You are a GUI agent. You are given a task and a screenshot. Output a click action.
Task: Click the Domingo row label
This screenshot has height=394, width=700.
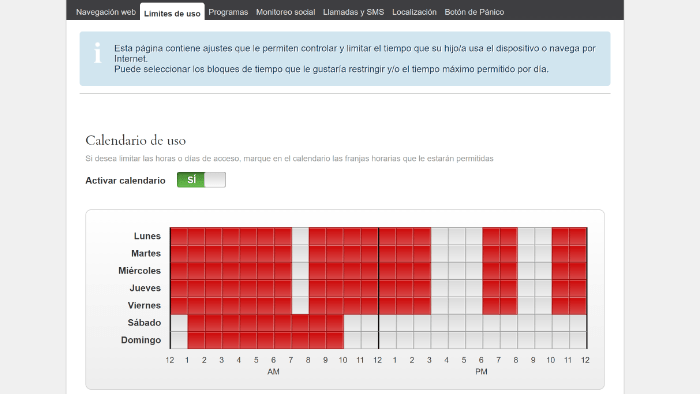pyautogui.click(x=141, y=340)
